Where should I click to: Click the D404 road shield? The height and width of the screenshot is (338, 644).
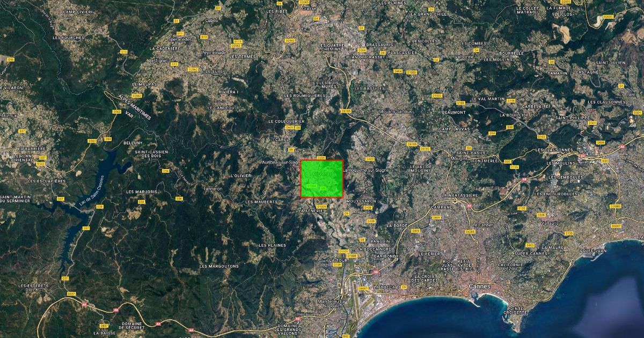pos(398,71)
